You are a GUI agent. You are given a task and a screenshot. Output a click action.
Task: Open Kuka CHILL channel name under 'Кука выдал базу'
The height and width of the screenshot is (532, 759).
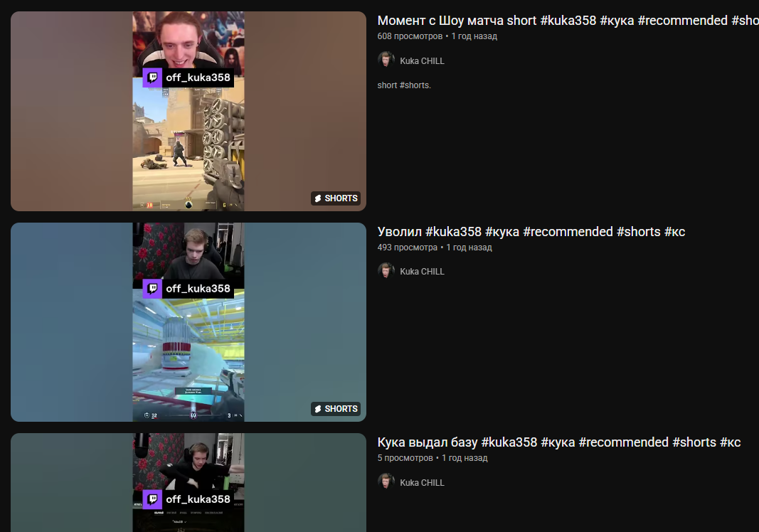tap(422, 483)
